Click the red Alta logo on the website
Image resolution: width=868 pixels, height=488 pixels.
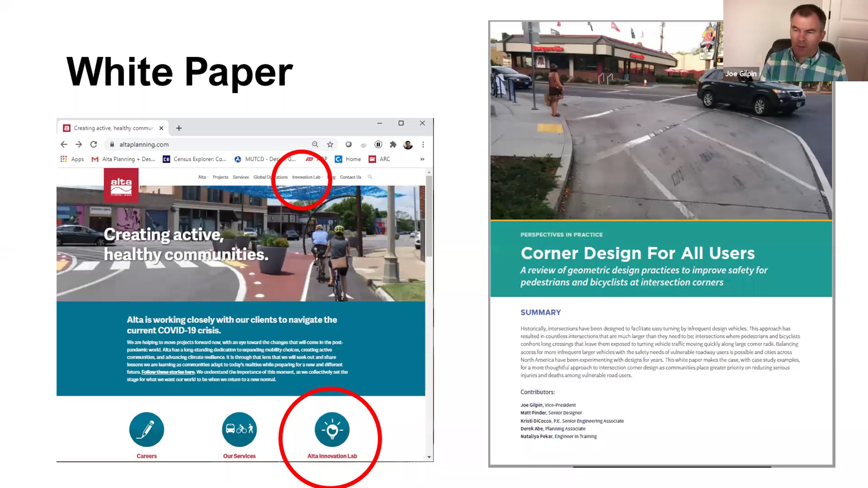pyautogui.click(x=121, y=185)
